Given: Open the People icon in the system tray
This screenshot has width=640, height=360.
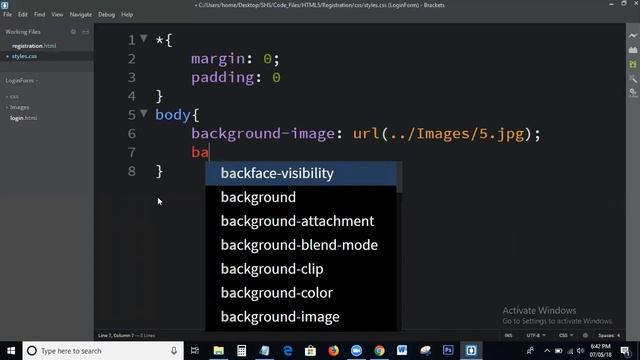Looking at the screenshot, I should pos(530,351).
